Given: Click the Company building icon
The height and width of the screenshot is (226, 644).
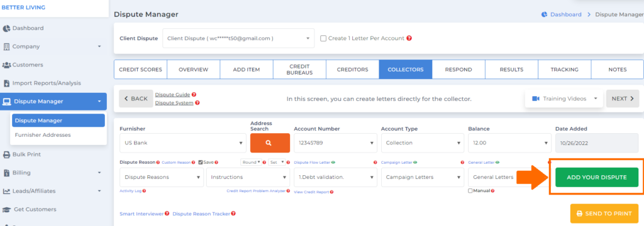Looking at the screenshot, I should point(6,46).
